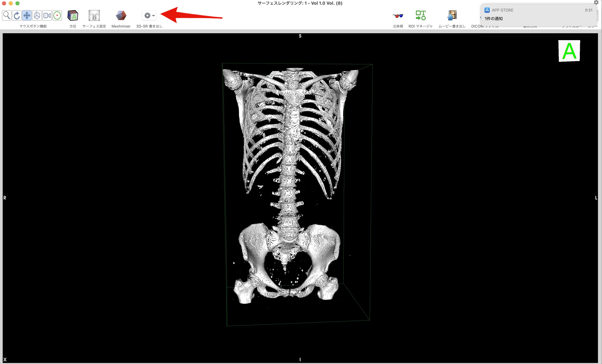The height and width of the screenshot is (364, 602).
Task: Activate the pan/move arrows tool
Action: (x=27, y=16)
